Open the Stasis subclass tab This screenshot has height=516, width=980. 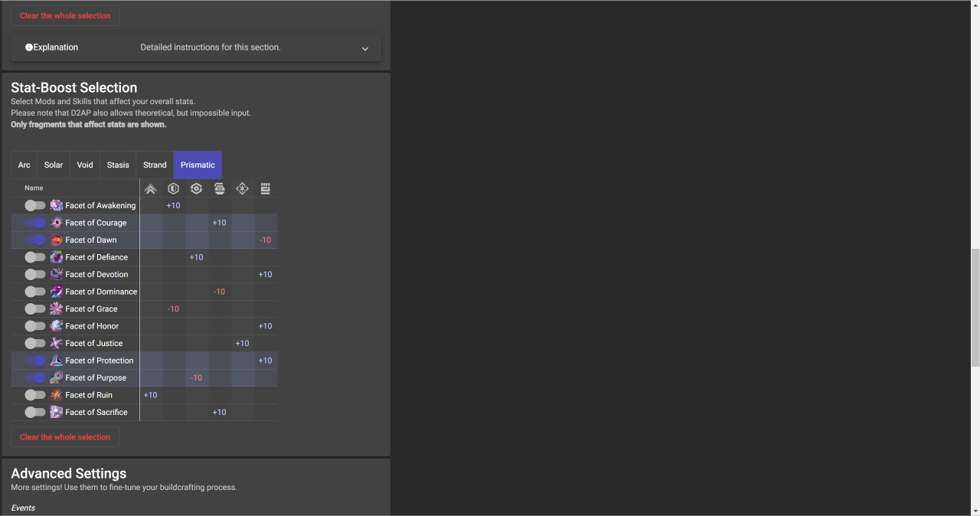coord(118,165)
